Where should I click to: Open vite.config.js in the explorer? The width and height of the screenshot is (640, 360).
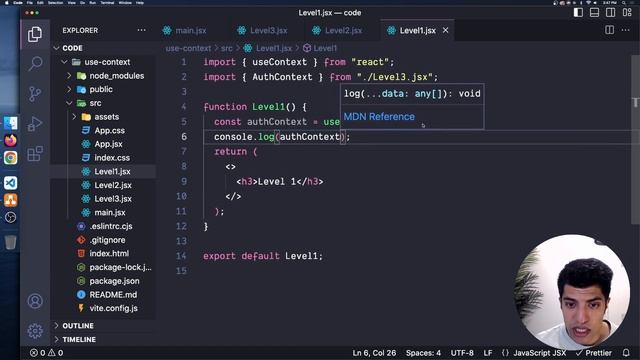(x=102, y=308)
